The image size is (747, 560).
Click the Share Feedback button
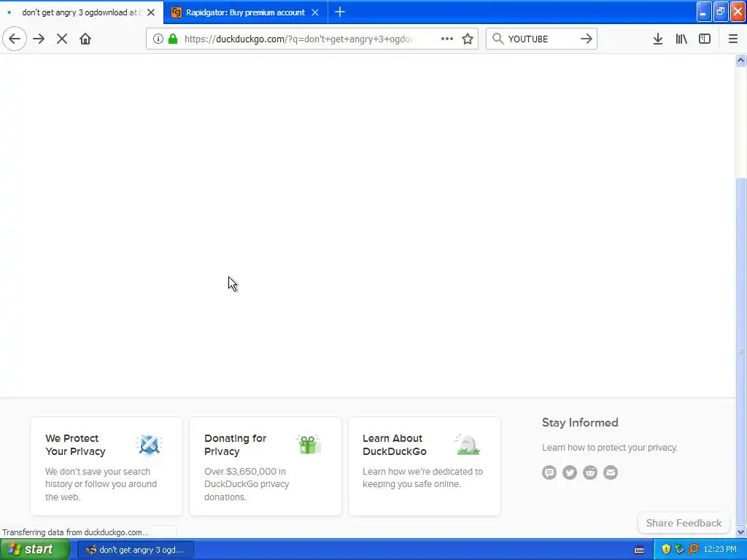click(x=684, y=523)
